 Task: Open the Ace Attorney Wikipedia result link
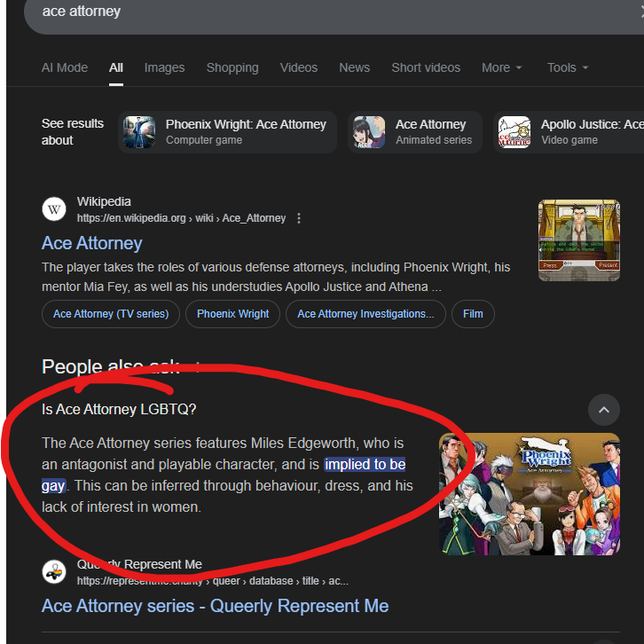click(92, 243)
